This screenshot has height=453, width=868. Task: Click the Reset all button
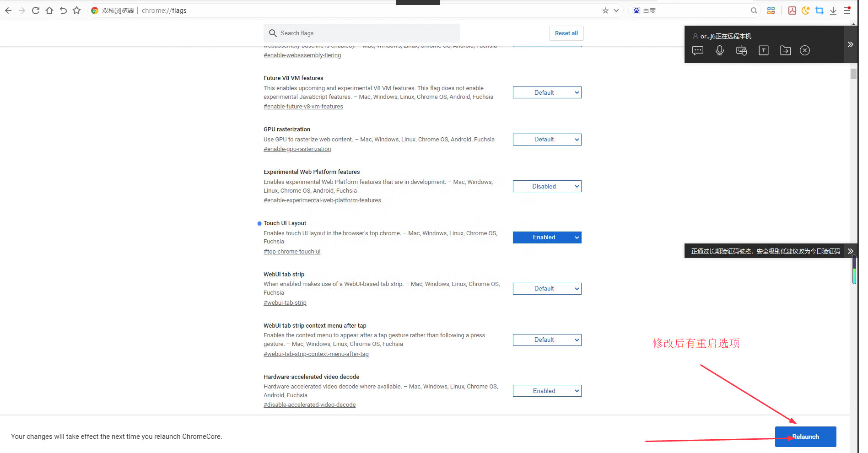coord(566,33)
